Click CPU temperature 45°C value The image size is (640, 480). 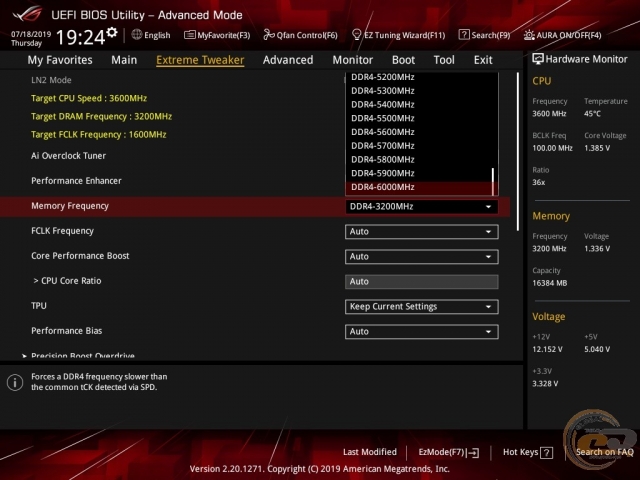(x=592, y=114)
